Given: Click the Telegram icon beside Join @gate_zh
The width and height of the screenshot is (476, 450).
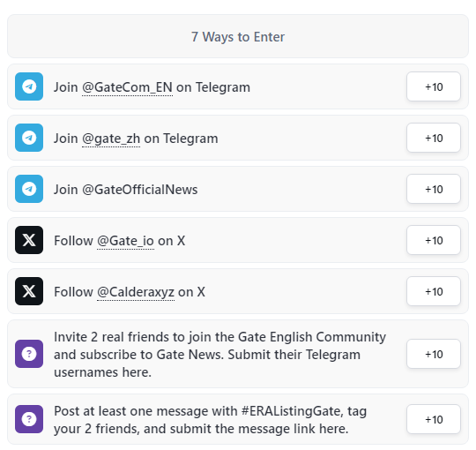Looking at the screenshot, I should 29,138.
